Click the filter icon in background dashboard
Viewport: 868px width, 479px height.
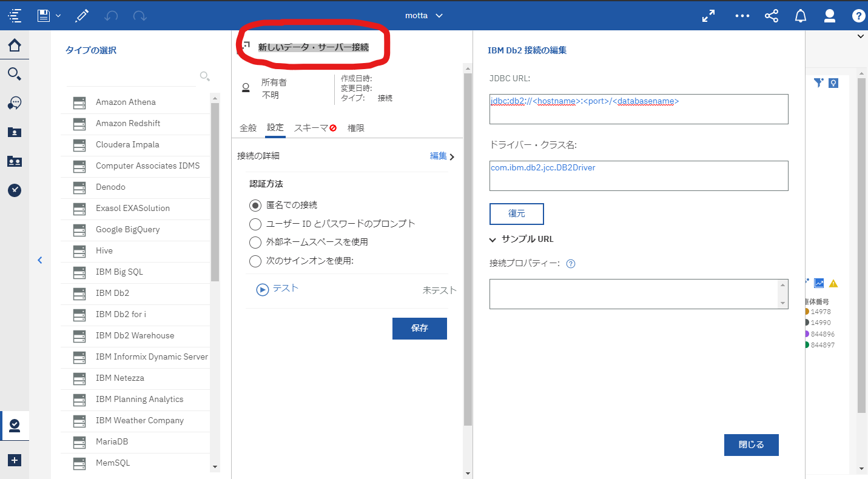819,82
